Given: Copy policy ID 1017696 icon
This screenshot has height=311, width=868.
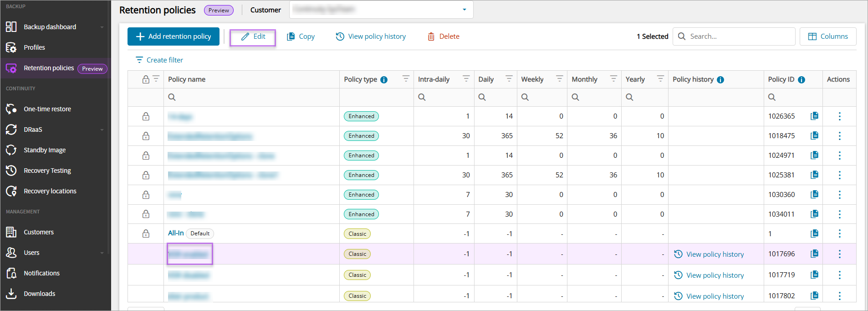Looking at the screenshot, I should coord(814,254).
